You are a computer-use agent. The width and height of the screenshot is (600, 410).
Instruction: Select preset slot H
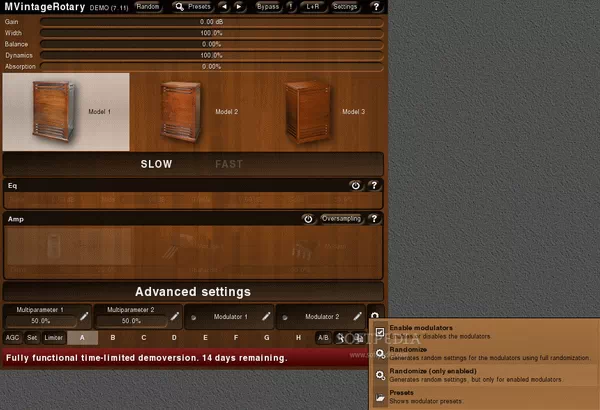[298, 338]
